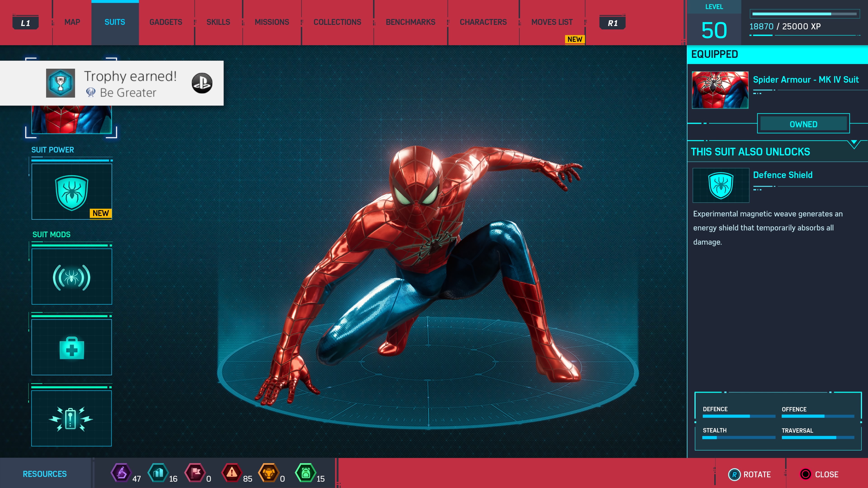868x488 pixels.
Task: Open the COLLECTIONS tab
Action: [337, 22]
